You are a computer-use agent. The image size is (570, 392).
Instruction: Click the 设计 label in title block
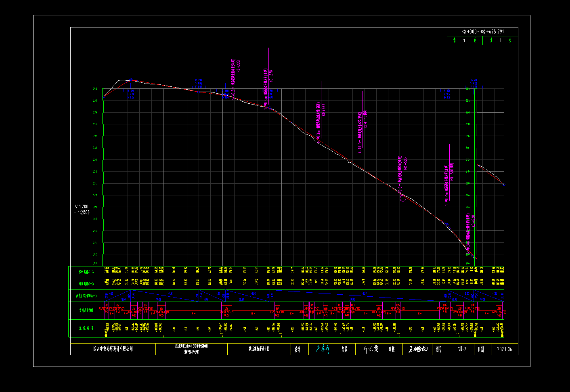pyautogui.click(x=297, y=349)
